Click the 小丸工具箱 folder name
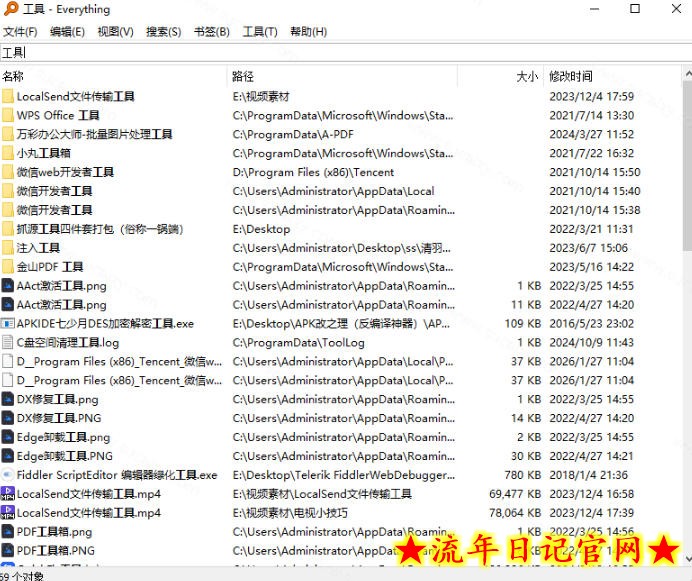This screenshot has height=581, width=692. (44, 153)
